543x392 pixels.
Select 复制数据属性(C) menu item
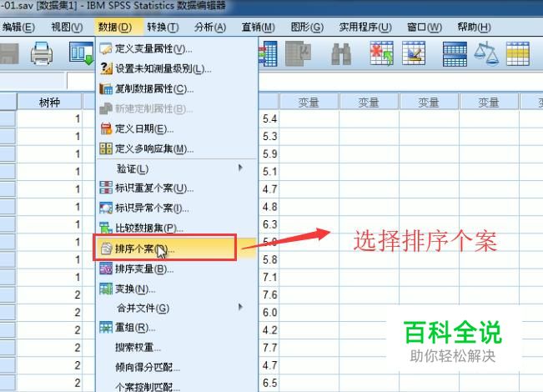[x=177, y=89]
